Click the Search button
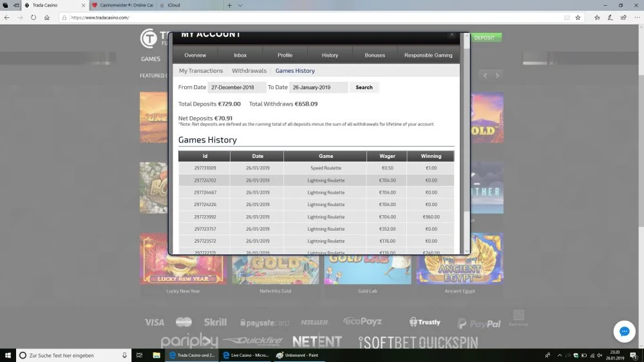This screenshot has width=644, height=362. click(x=364, y=87)
